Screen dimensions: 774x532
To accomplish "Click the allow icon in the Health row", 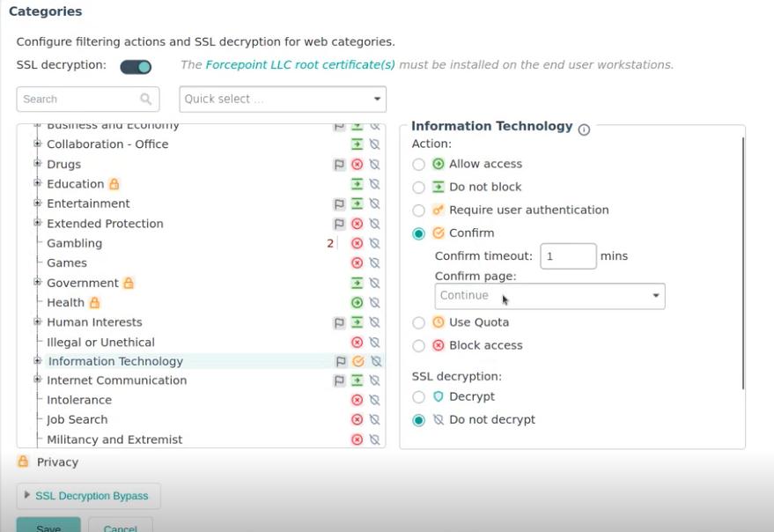I will [357, 303].
